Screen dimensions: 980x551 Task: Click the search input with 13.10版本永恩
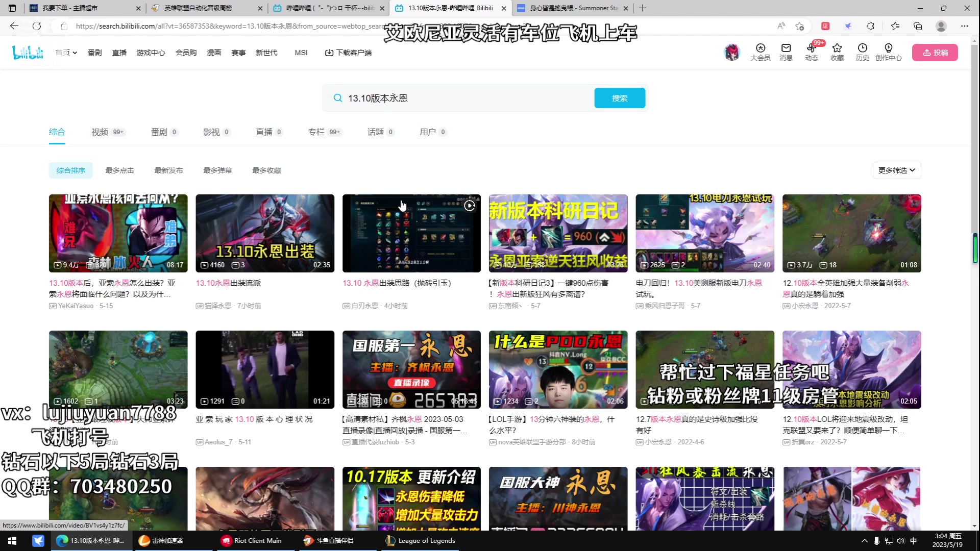pos(467,98)
